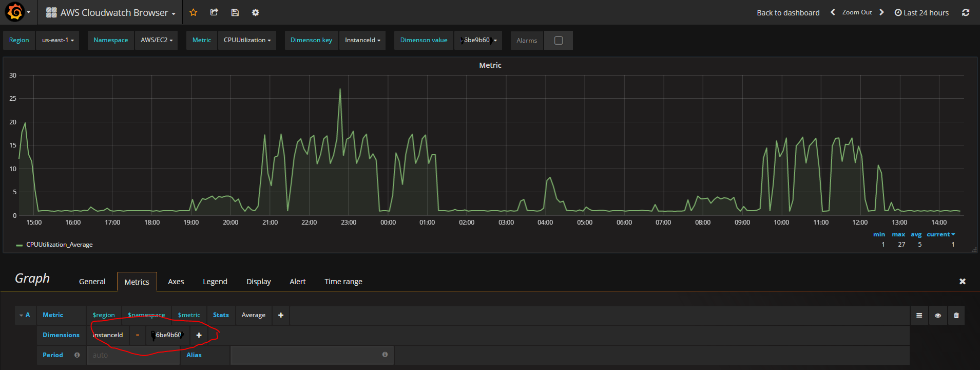Switch to the Time range tab
The height and width of the screenshot is (370, 980).
[x=343, y=282]
